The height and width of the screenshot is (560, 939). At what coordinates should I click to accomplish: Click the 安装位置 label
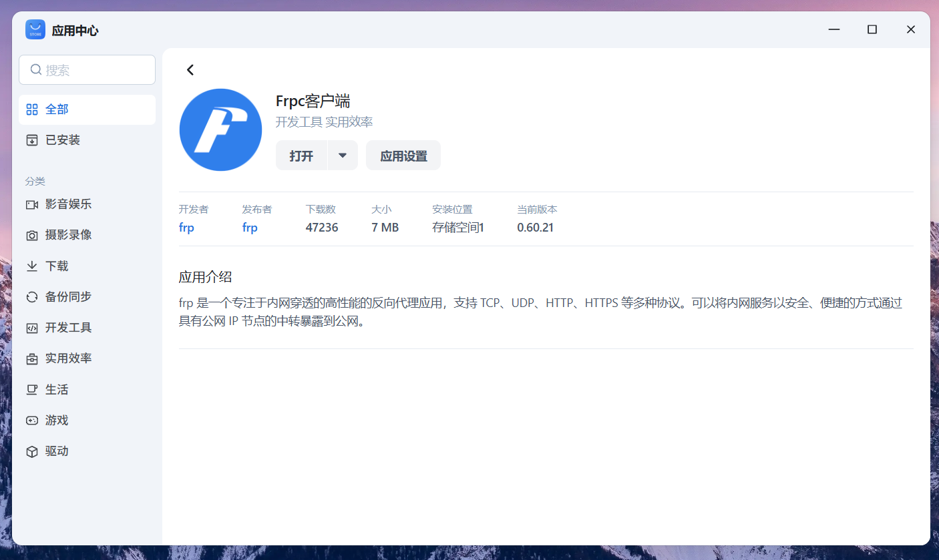tap(452, 210)
